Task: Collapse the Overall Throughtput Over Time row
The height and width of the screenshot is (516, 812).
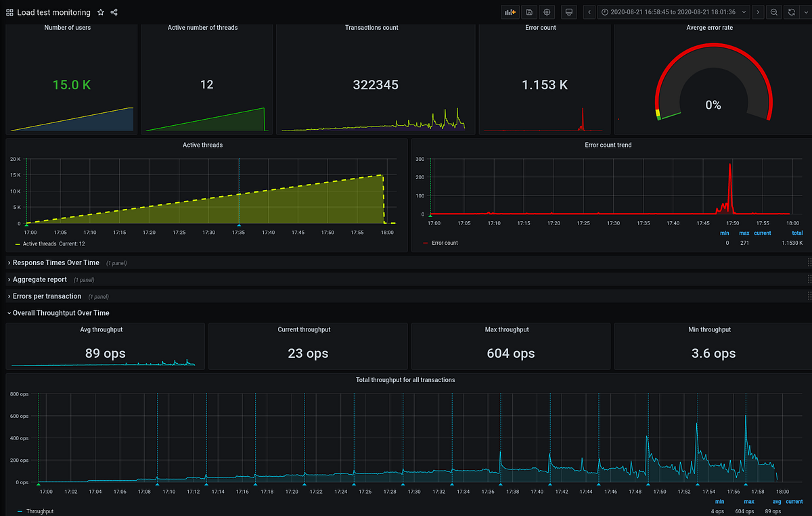Action: [x=61, y=312]
